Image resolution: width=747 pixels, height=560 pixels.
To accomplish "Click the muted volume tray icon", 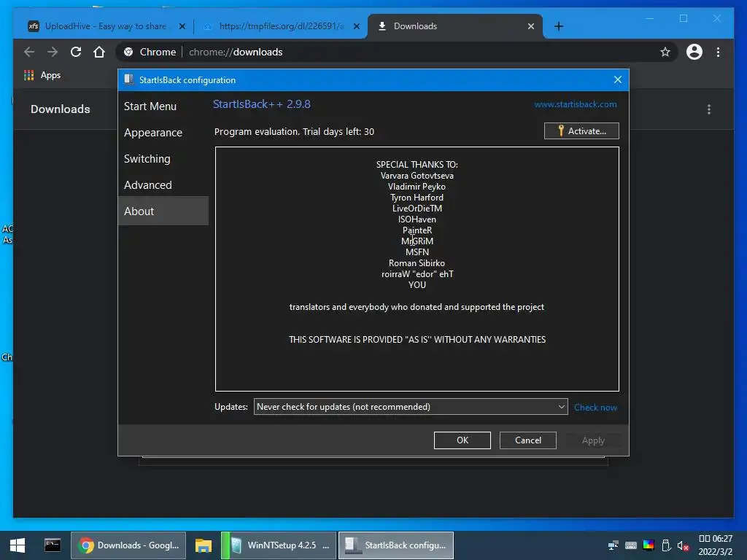I will (x=683, y=545).
